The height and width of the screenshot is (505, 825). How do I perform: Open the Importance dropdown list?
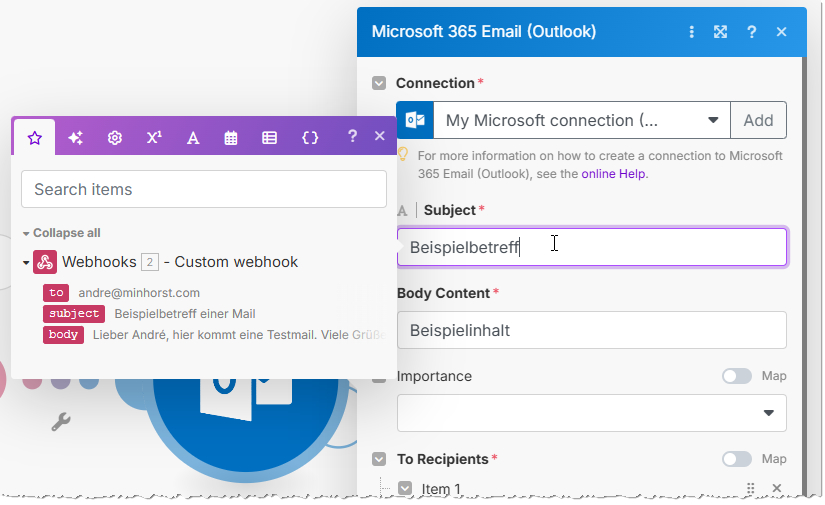591,412
